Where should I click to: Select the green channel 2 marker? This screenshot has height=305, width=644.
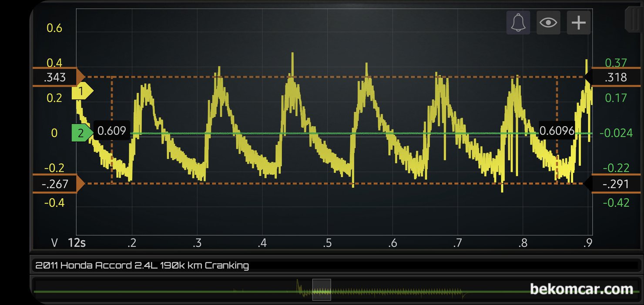click(x=82, y=133)
